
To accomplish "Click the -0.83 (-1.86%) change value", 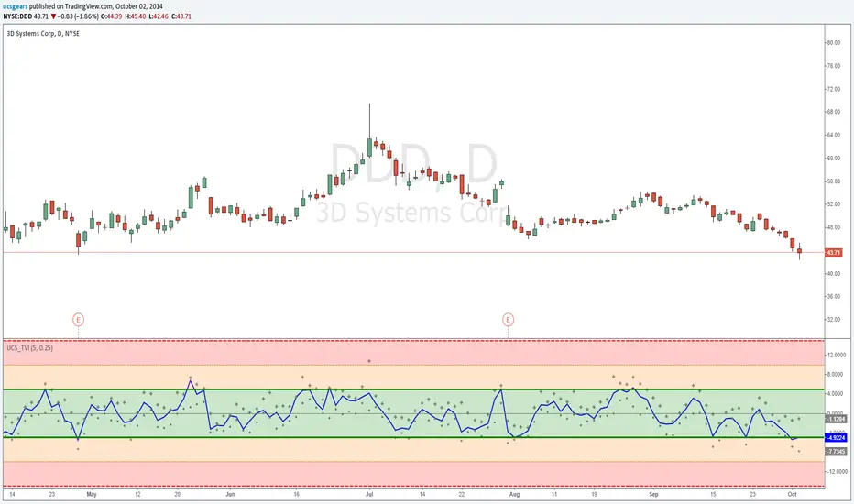I will [x=79, y=16].
